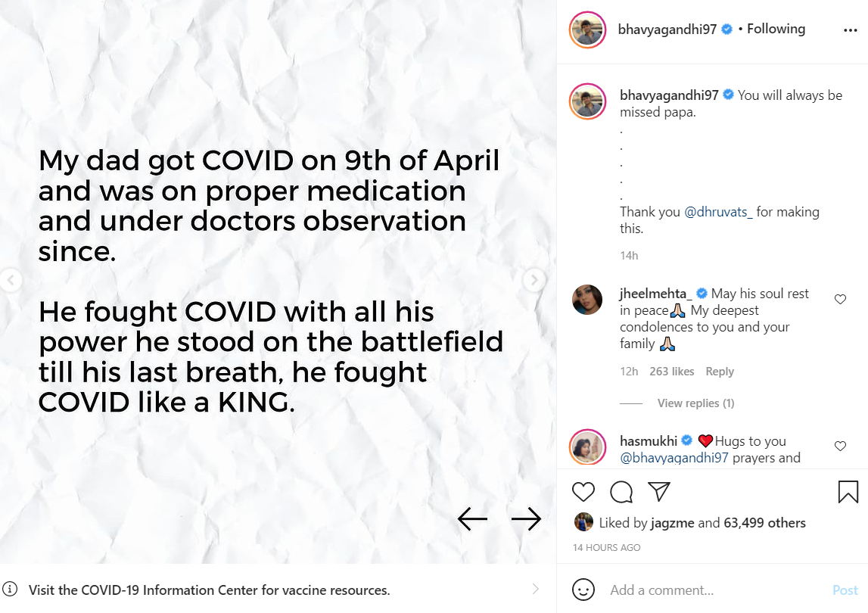This screenshot has height=613, width=868.
Task: Click the COVID-19 banner chevron arrow
Action: pos(536,589)
